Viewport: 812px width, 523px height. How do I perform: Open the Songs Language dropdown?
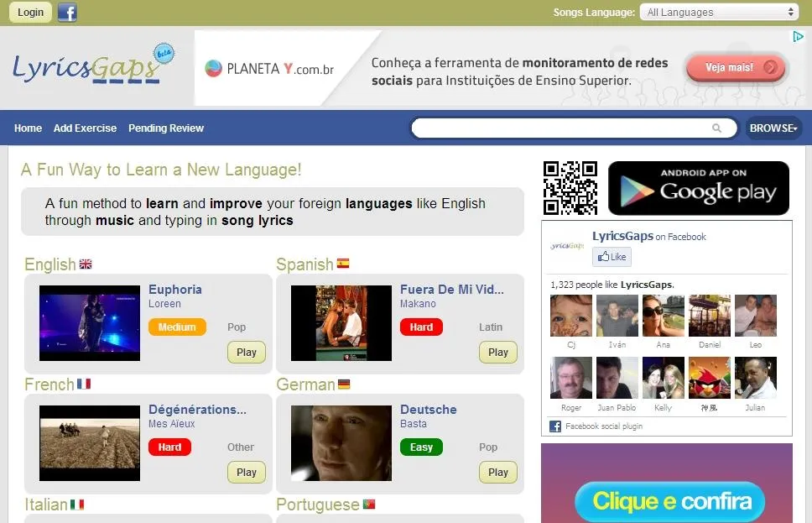[719, 12]
